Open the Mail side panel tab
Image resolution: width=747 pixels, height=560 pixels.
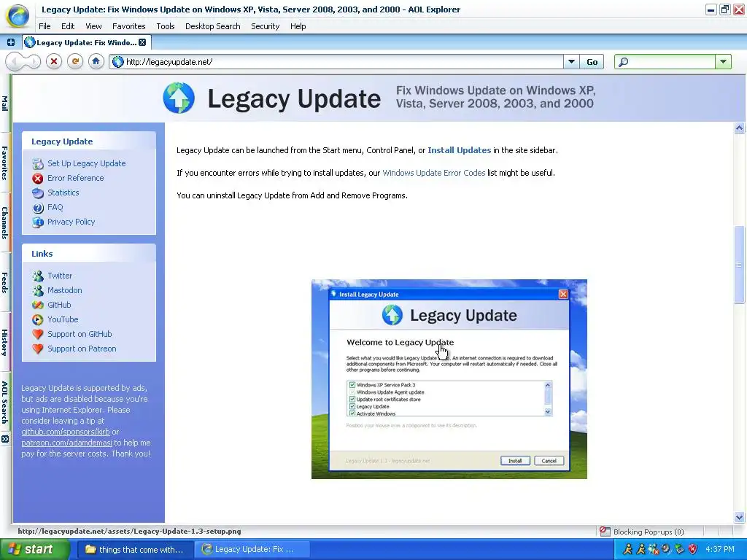click(5, 104)
